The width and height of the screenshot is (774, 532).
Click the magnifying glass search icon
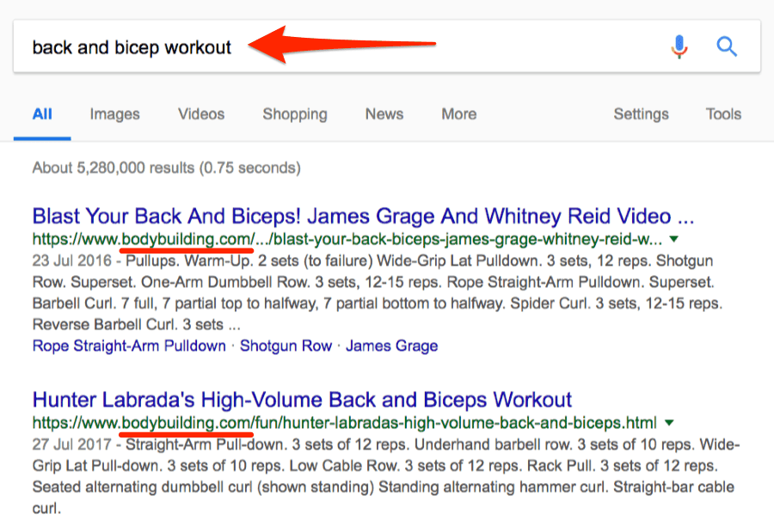point(727,46)
